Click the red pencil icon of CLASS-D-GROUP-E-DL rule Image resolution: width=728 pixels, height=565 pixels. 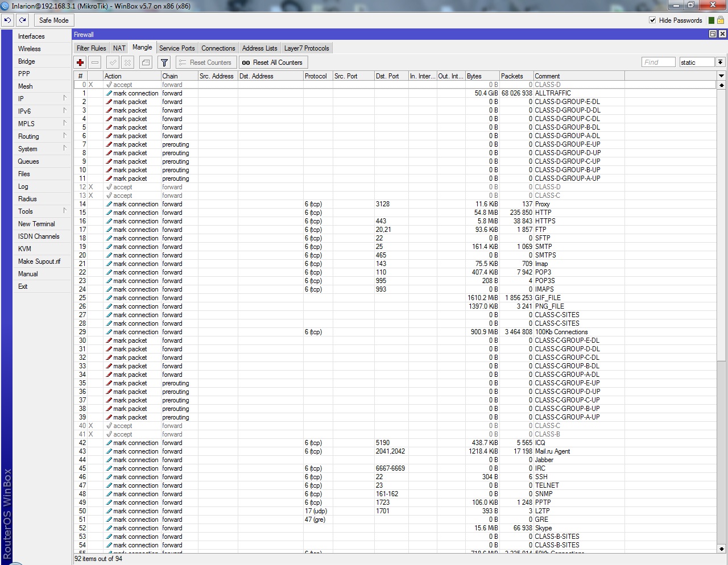(x=109, y=102)
